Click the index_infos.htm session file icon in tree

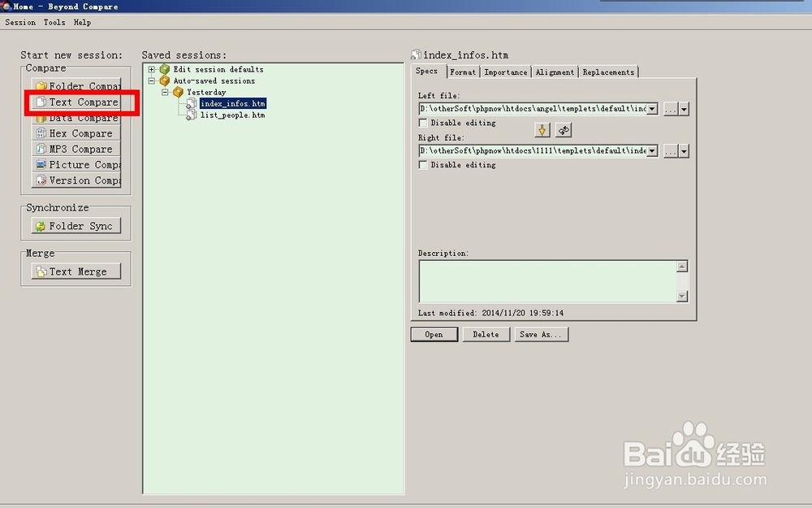pyautogui.click(x=191, y=104)
